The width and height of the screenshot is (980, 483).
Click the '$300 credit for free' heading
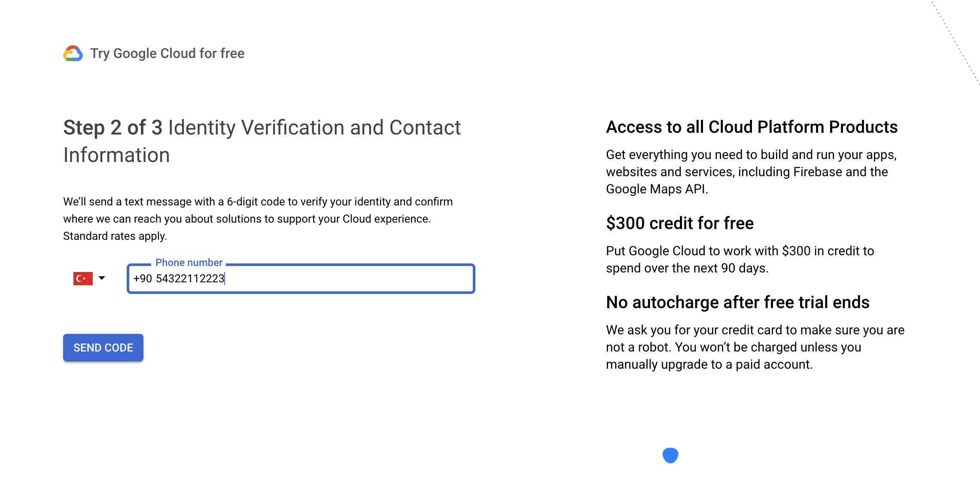click(x=680, y=223)
